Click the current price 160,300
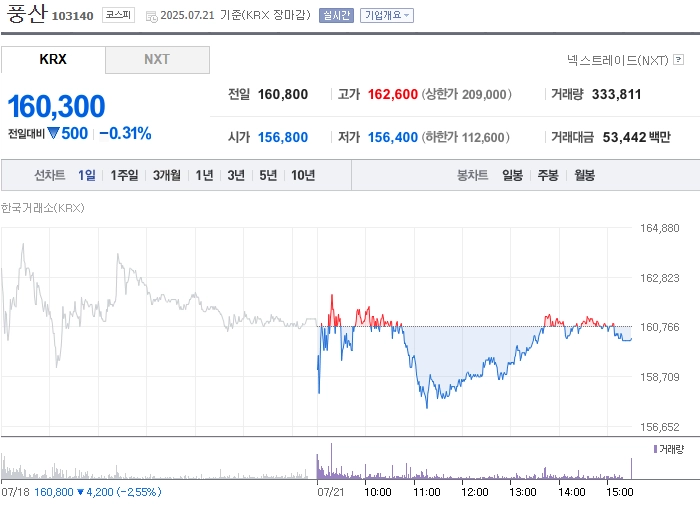700x505 pixels. 56,106
